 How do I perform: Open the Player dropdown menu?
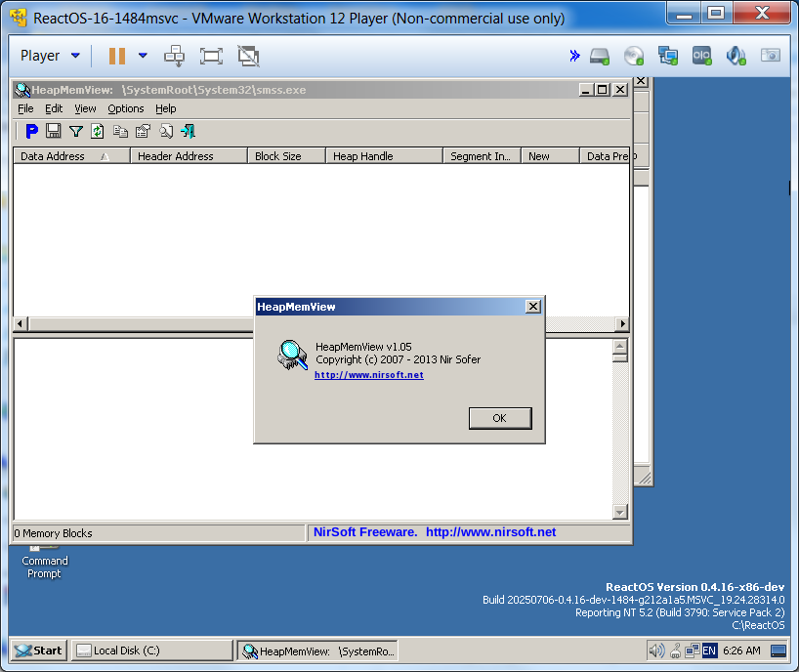click(x=51, y=56)
